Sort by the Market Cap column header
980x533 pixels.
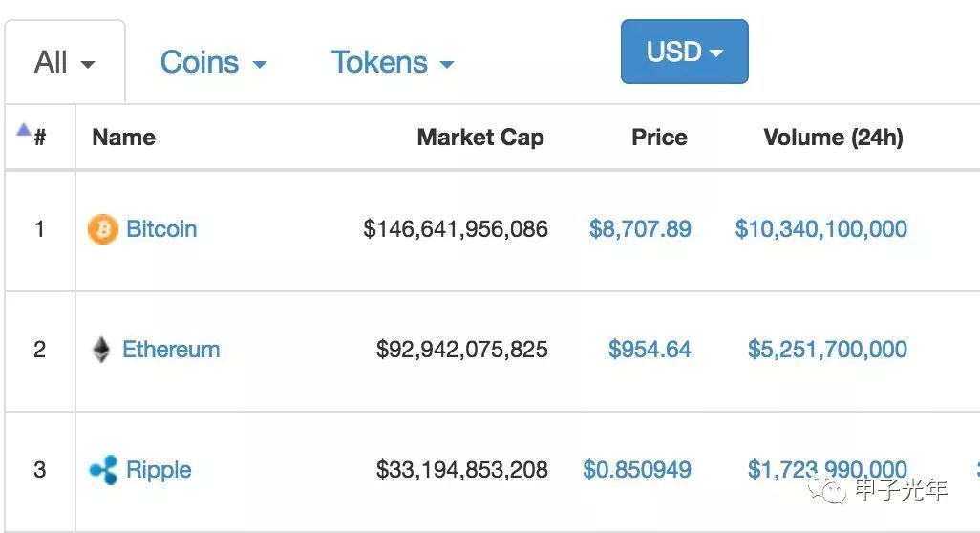pos(480,138)
